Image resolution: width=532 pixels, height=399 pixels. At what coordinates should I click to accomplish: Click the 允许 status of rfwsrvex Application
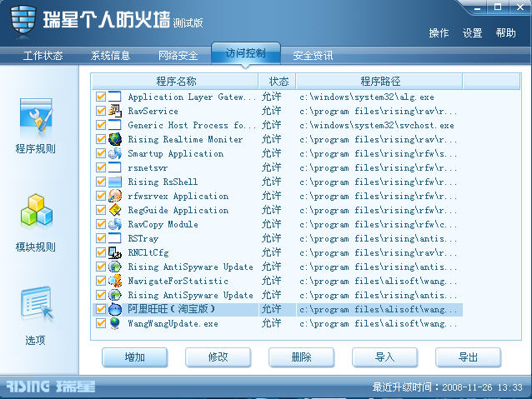pyautogui.click(x=272, y=196)
